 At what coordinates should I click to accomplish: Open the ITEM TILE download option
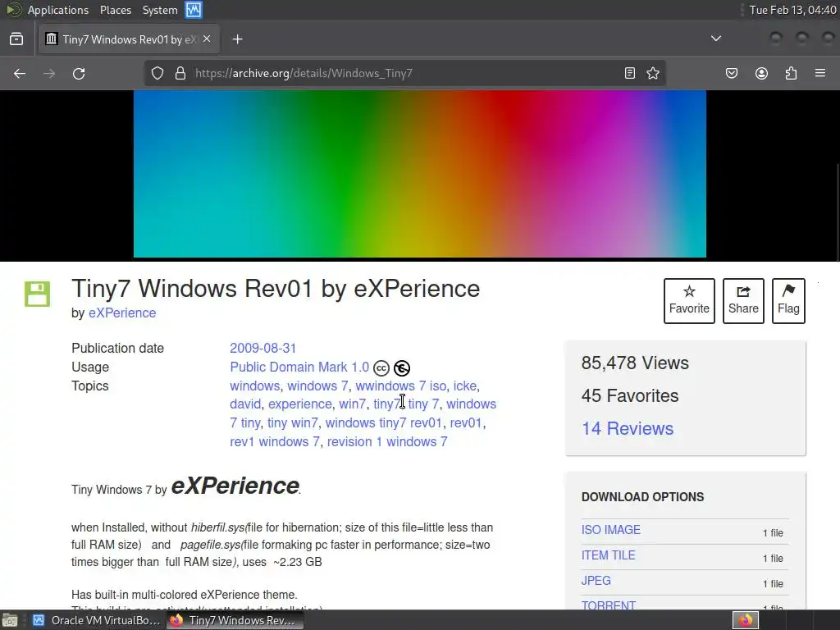pyautogui.click(x=608, y=555)
